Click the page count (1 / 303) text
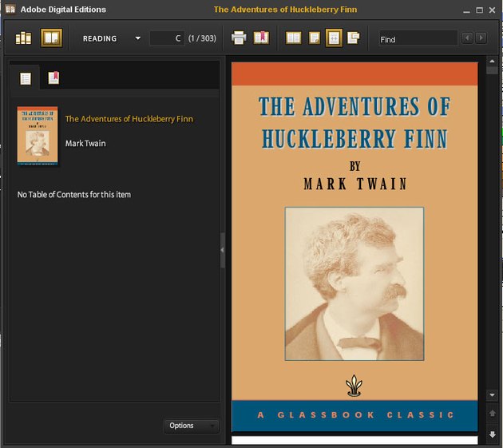 click(202, 38)
